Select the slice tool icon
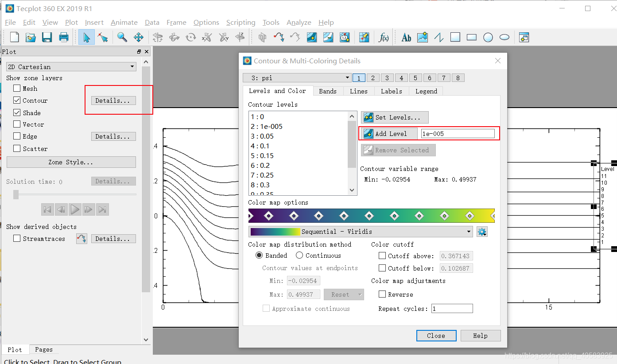 [262, 38]
